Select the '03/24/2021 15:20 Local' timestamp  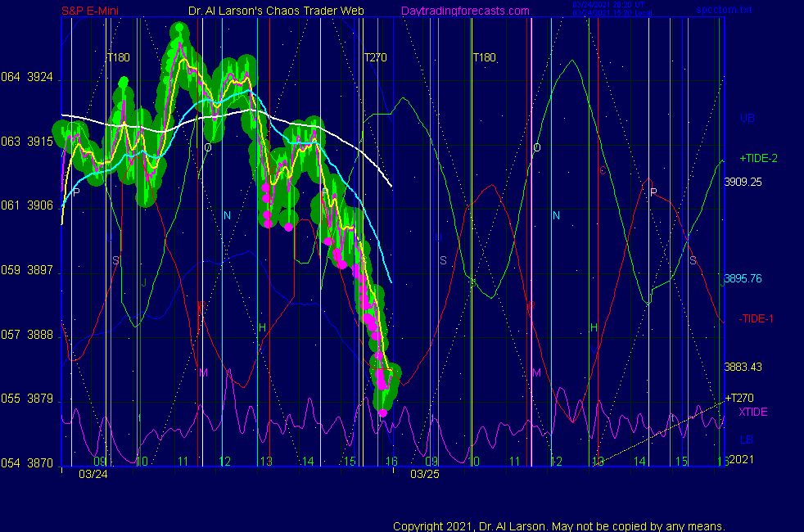[612, 13]
